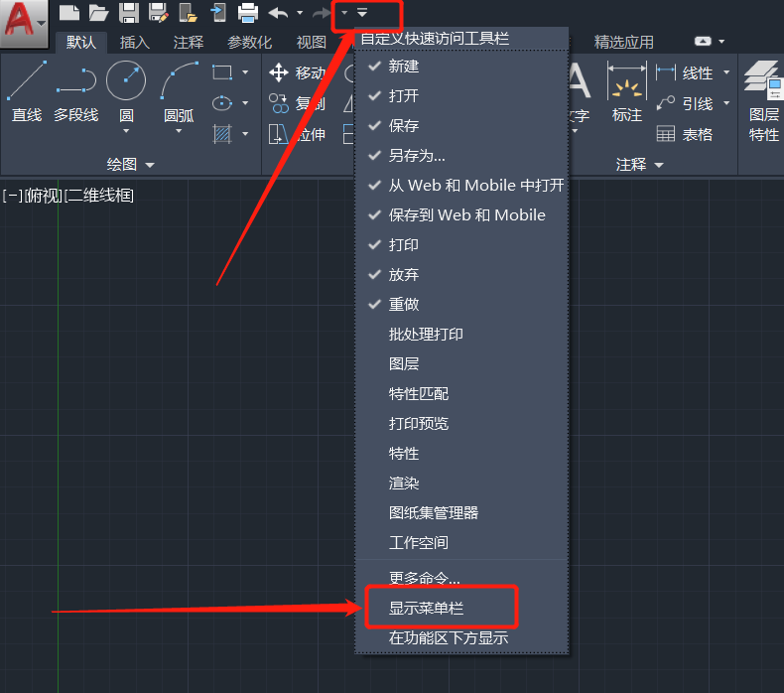Select the Ellipse draw tool icon

222,103
